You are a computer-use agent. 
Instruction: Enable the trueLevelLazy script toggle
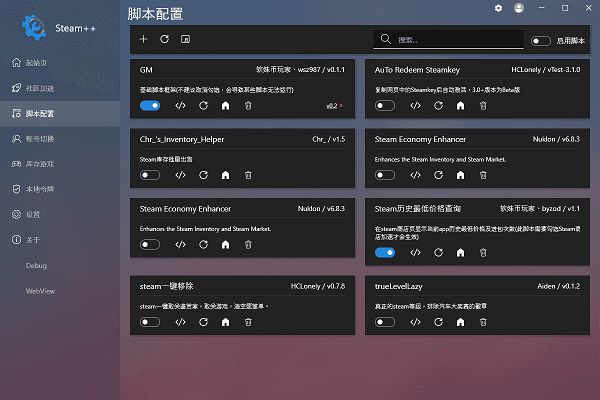(x=385, y=322)
